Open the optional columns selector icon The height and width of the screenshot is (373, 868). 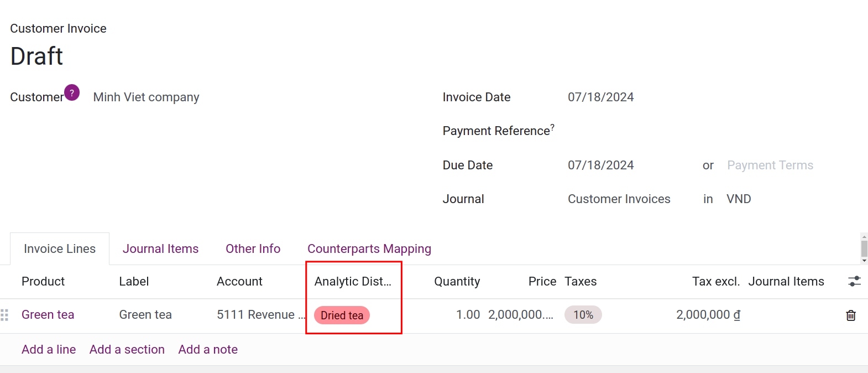coord(855,281)
